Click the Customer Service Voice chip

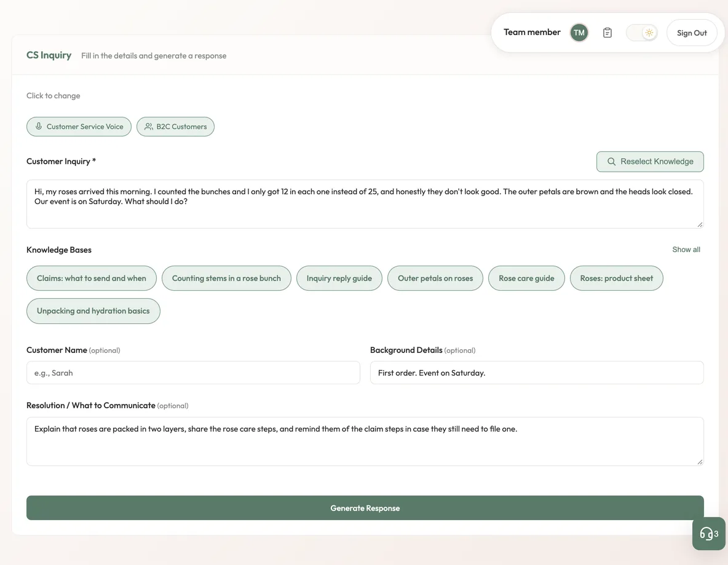tap(79, 126)
